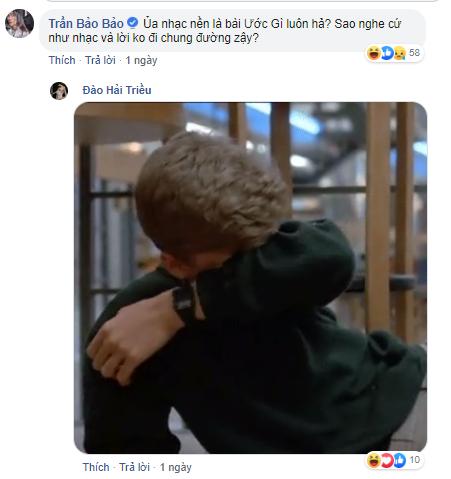Open Trần Bảo Bảo's profile picture

pyautogui.click(x=19, y=23)
